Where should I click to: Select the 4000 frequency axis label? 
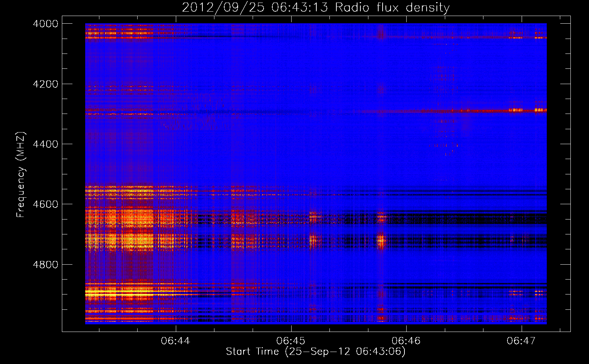pyautogui.click(x=46, y=24)
